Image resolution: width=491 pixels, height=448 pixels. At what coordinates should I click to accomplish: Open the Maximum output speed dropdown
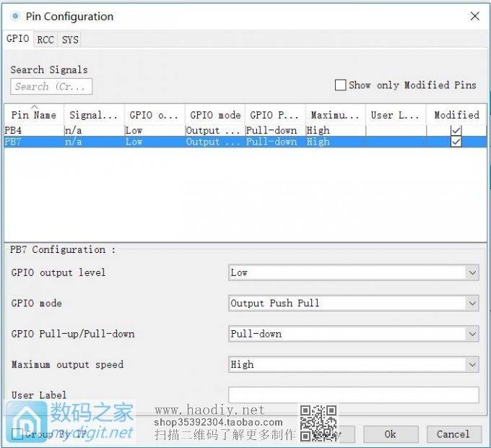point(353,365)
